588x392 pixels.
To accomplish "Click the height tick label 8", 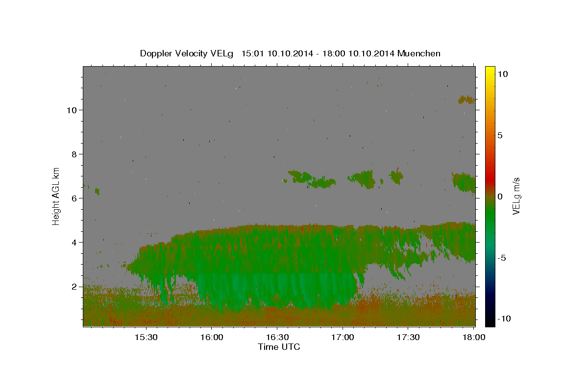I will point(74,154).
